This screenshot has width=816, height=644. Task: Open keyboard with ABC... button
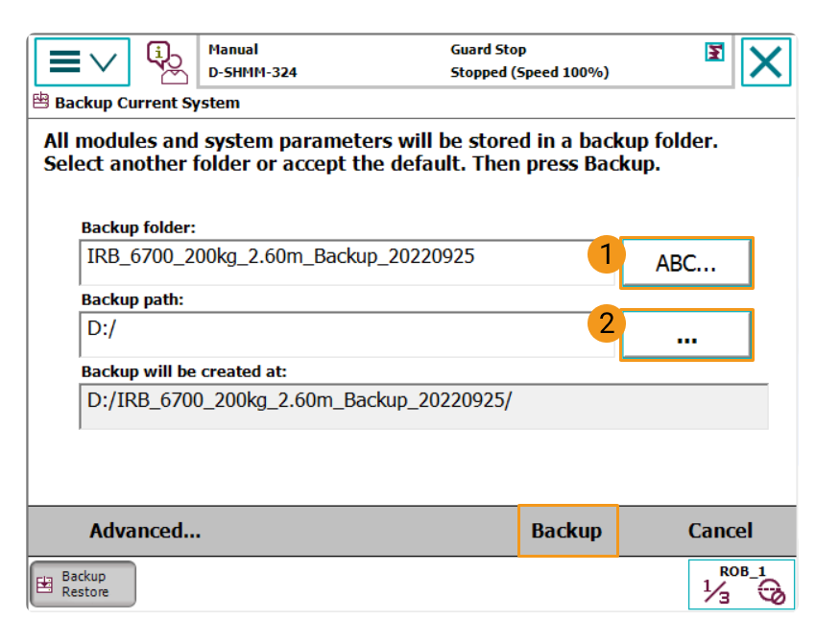[686, 263]
